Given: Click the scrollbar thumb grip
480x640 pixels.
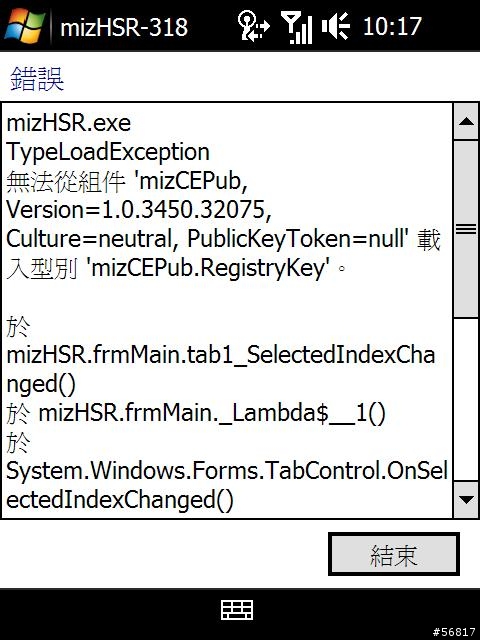Looking at the screenshot, I should click(x=466, y=229).
